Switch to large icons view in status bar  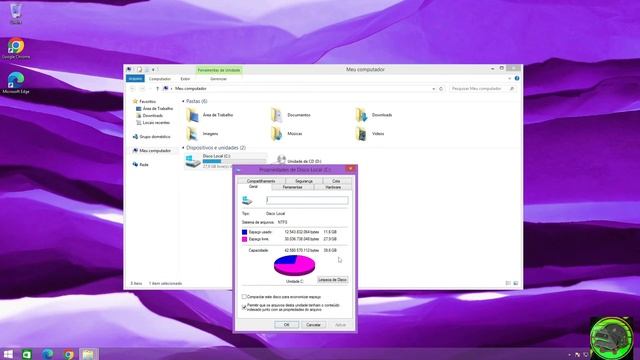(516, 283)
